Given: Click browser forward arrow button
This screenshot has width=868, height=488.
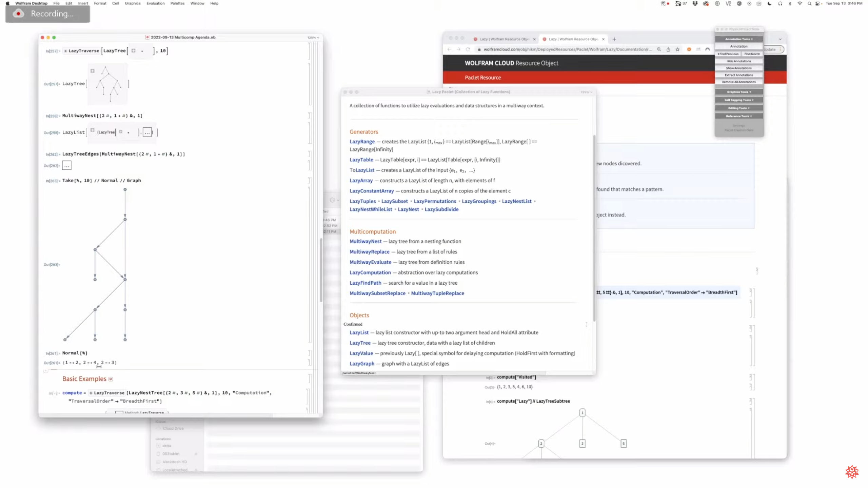Looking at the screenshot, I should [x=458, y=49].
